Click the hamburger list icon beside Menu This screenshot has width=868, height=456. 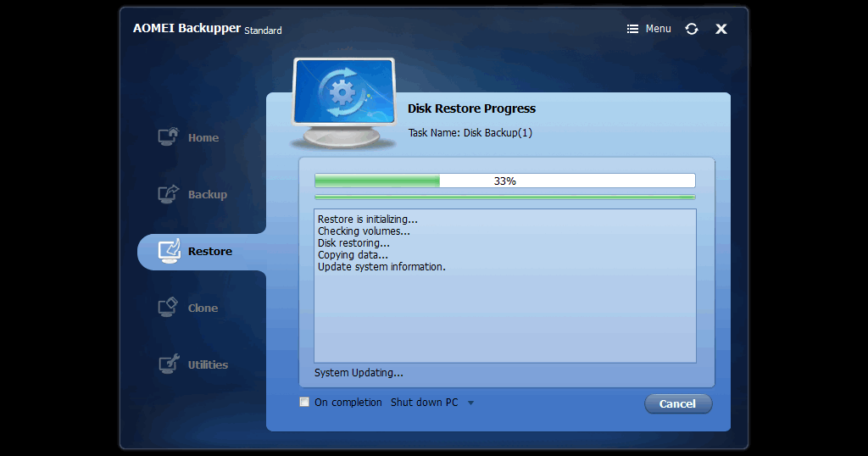point(632,29)
